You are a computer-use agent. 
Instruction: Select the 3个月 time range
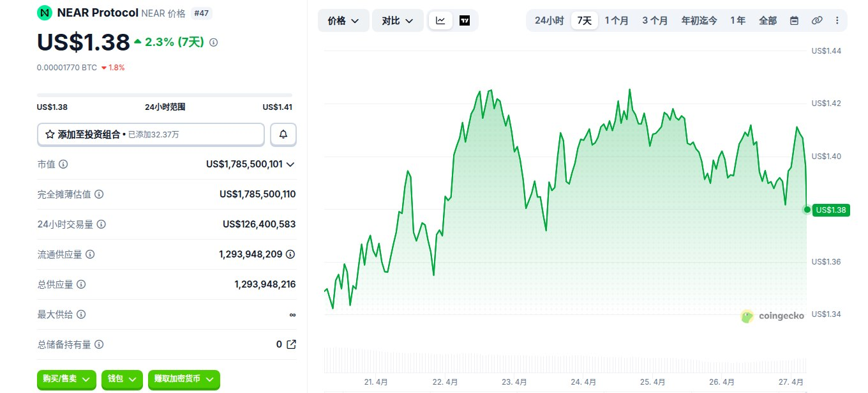coord(655,20)
